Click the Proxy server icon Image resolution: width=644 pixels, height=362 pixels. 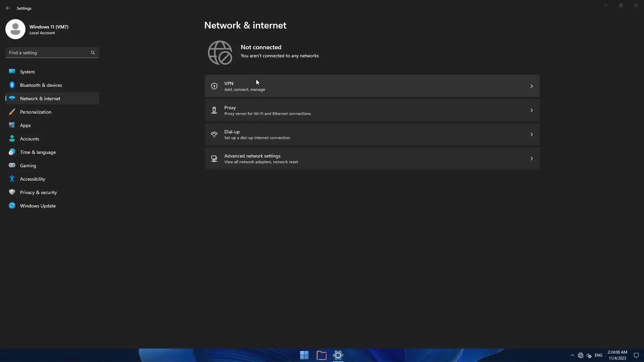coord(214,110)
